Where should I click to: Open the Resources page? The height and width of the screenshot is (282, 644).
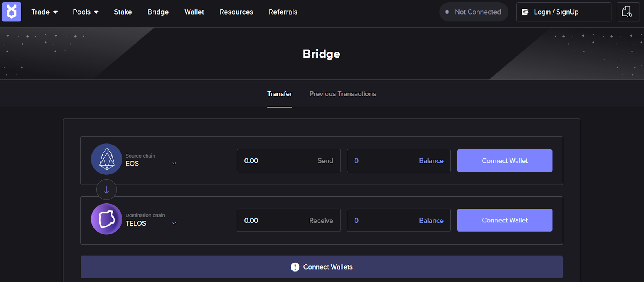click(236, 12)
